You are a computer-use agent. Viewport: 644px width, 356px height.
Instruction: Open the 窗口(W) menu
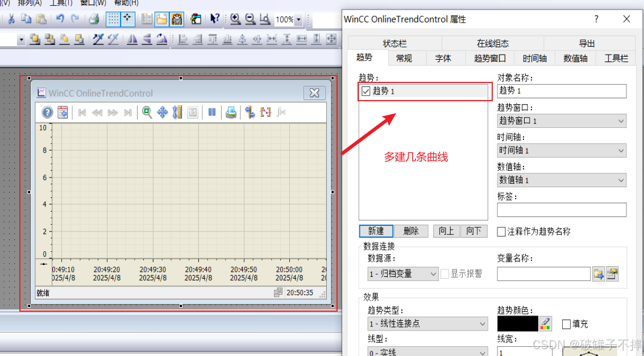pos(93,3)
